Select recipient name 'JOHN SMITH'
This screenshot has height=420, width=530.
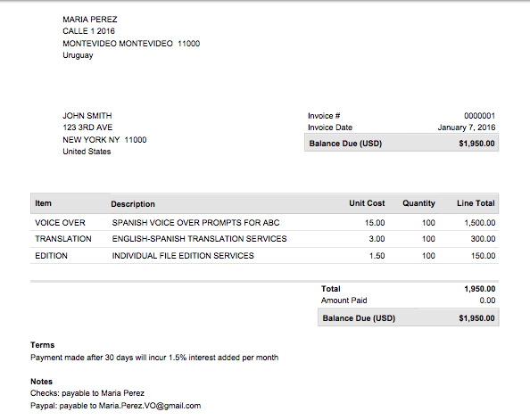point(87,116)
